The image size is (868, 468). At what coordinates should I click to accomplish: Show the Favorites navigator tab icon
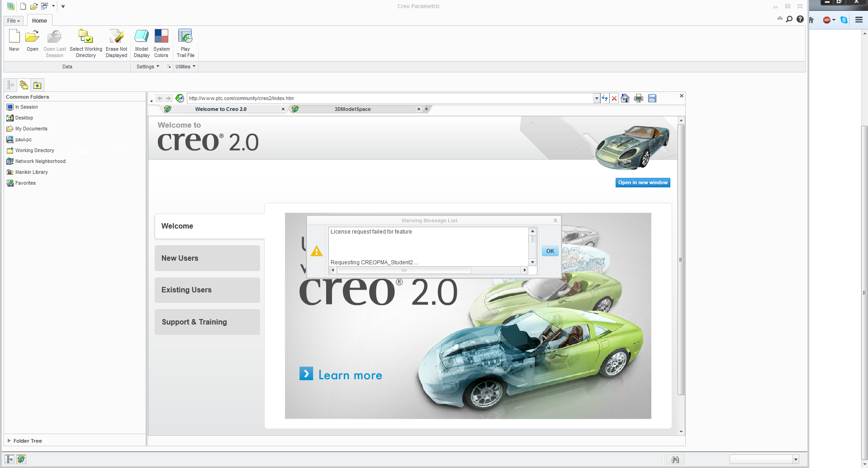coord(38,85)
